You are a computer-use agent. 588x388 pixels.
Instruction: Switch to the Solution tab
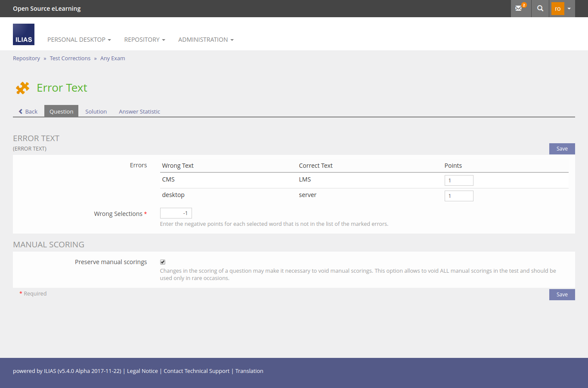tap(96, 111)
